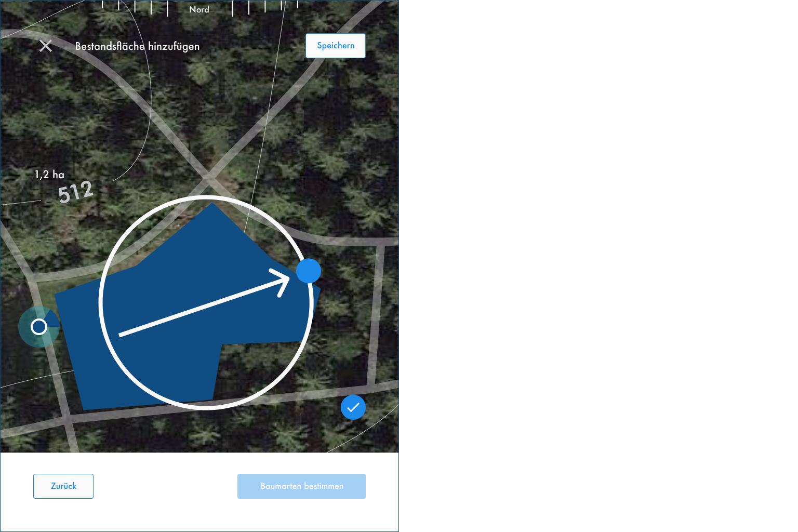Close the Bestandsfläche hinzufügen screen with X
Screen dimensions: 798x532
[x=46, y=46]
